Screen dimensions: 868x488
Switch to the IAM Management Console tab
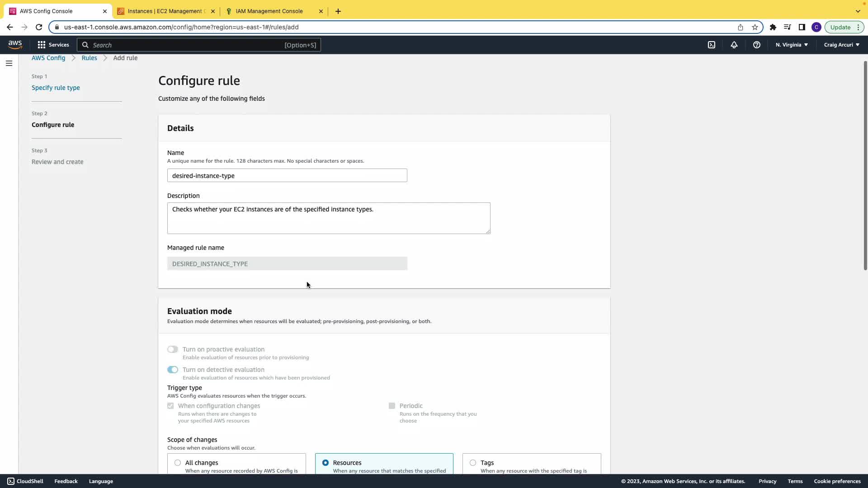(269, 11)
